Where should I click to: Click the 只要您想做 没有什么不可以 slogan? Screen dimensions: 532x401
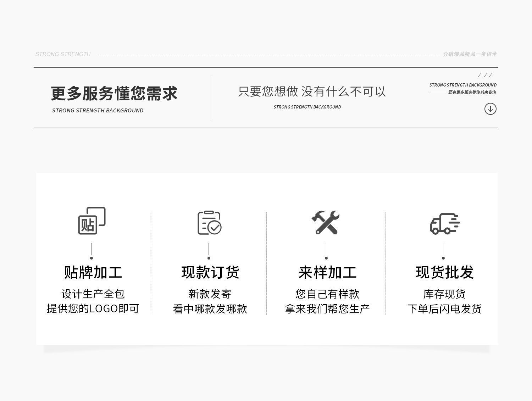[312, 91]
